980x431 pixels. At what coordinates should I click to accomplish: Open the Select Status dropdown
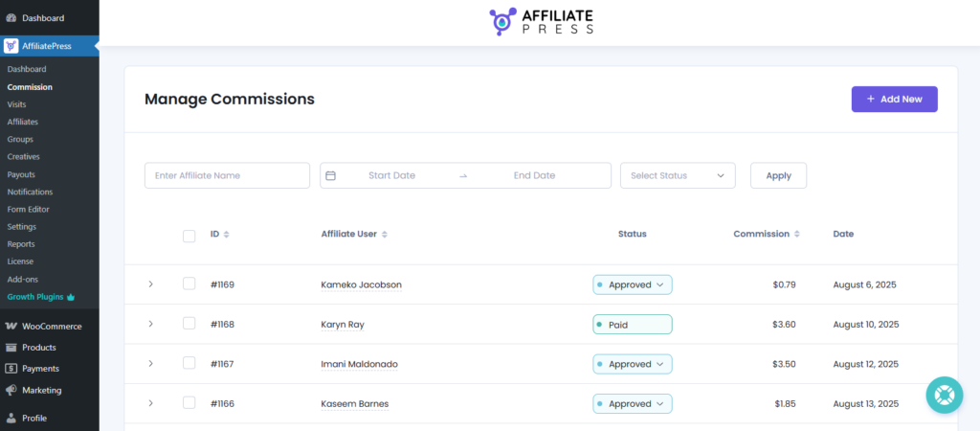click(678, 176)
